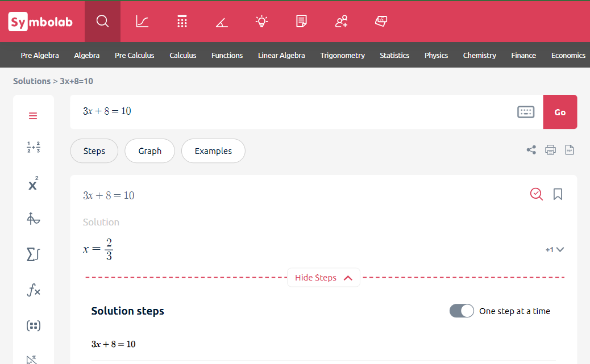Select the function graph curve sidebar icon

(34, 219)
